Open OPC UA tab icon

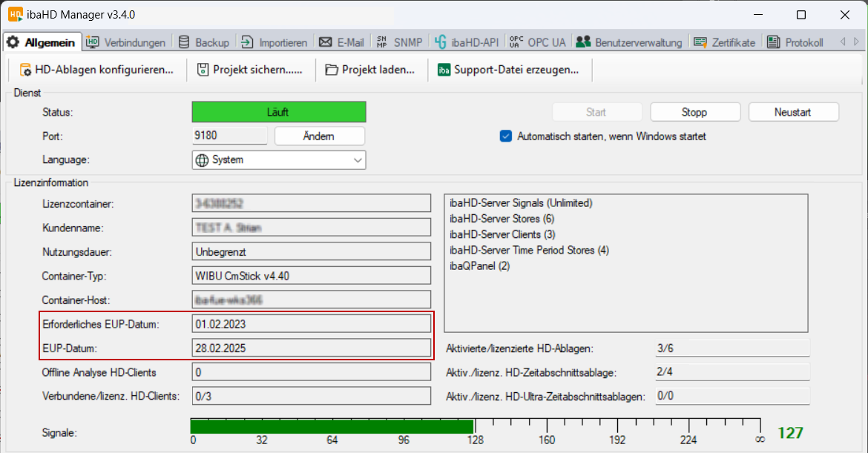(x=516, y=42)
